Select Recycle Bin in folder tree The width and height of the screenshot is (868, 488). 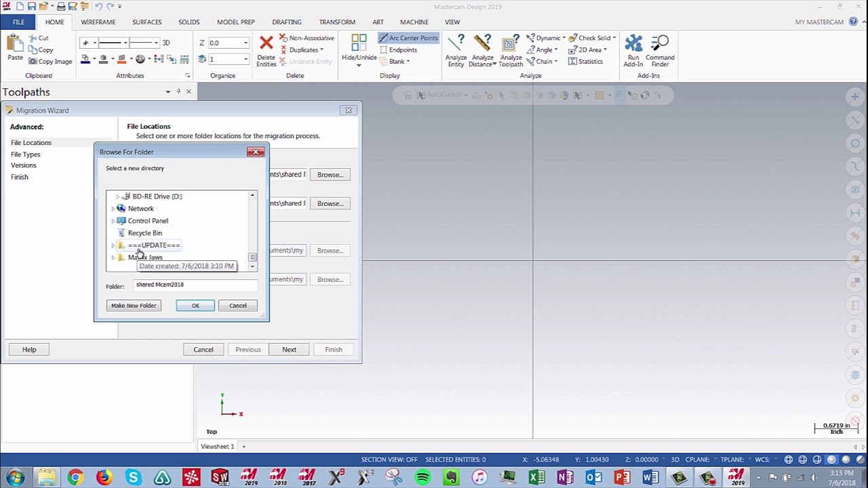[145, 233]
